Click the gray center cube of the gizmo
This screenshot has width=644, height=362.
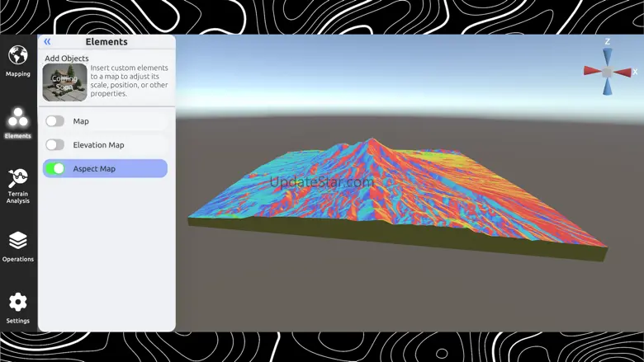point(608,73)
